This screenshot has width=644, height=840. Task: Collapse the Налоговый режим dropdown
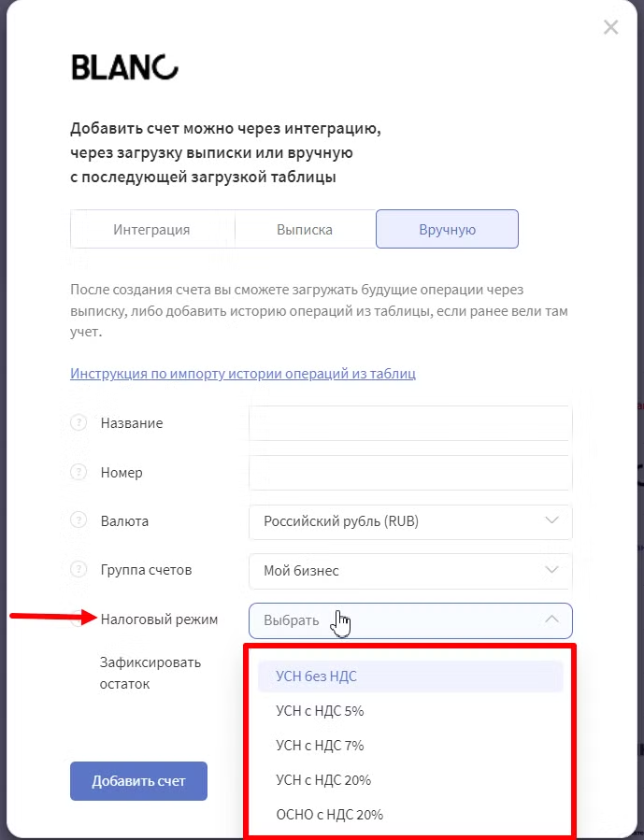pos(410,620)
